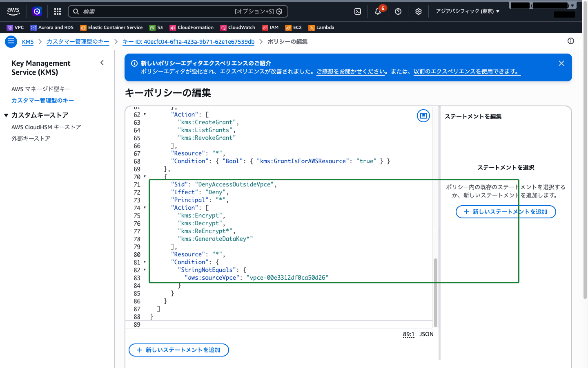Click the "kms:Decrypt" line
The height and width of the screenshot is (368, 588).
pos(200,223)
